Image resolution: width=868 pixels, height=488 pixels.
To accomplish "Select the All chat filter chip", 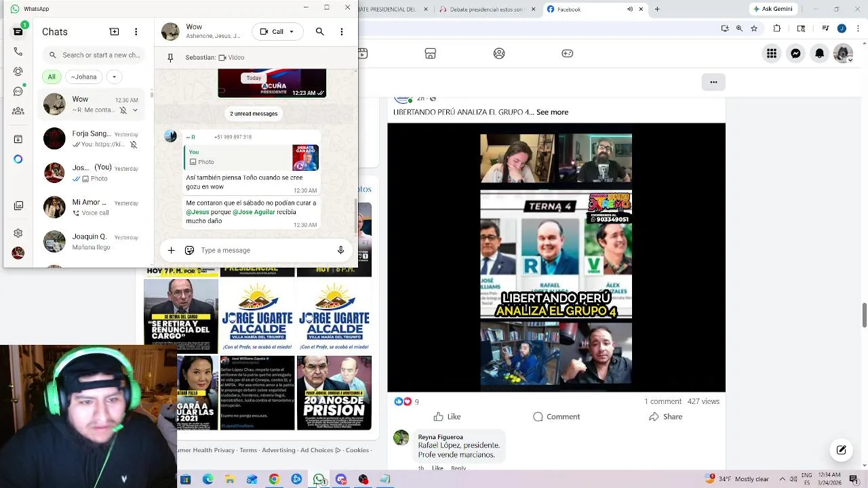I will 52,77.
